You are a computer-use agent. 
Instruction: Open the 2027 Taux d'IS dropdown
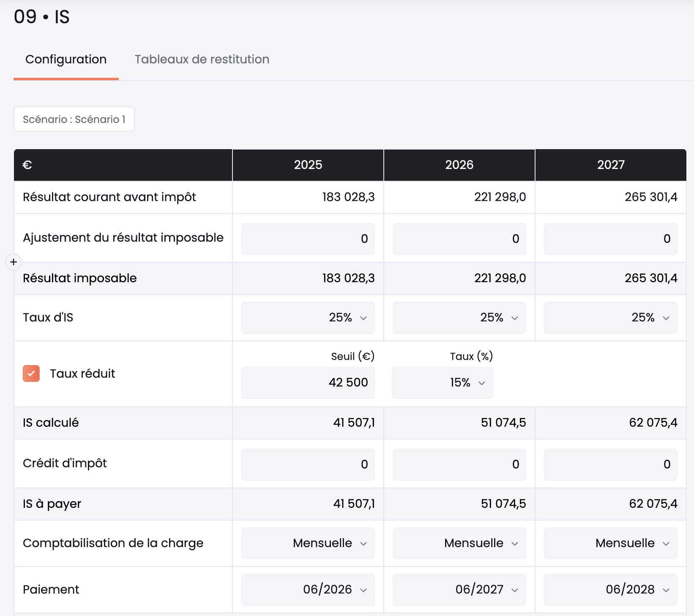coord(610,318)
